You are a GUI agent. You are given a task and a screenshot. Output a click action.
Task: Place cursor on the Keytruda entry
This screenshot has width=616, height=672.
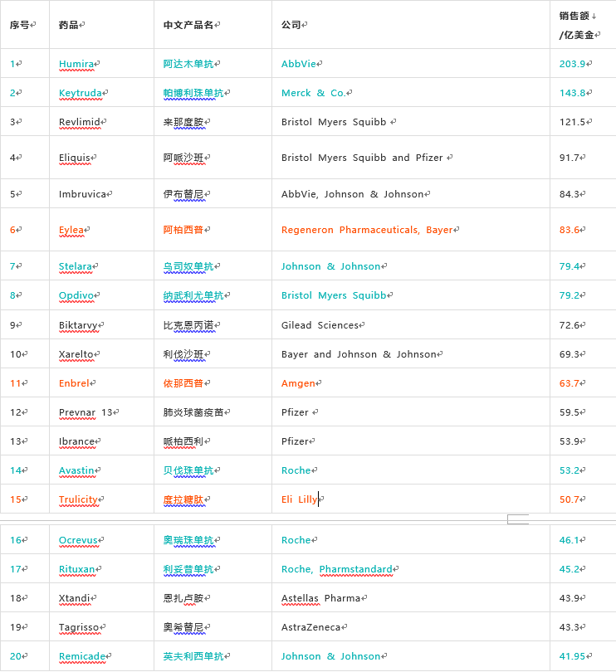click(x=81, y=93)
